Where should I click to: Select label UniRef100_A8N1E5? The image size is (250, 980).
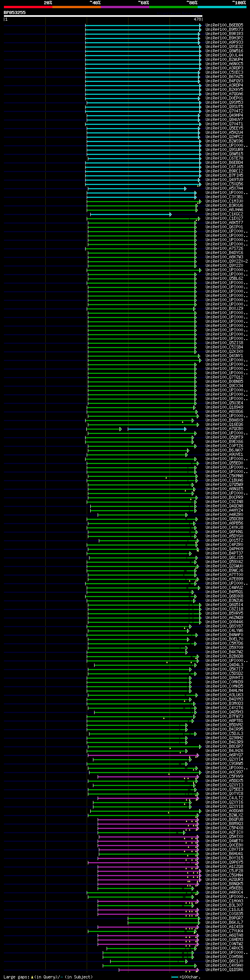(224, 489)
